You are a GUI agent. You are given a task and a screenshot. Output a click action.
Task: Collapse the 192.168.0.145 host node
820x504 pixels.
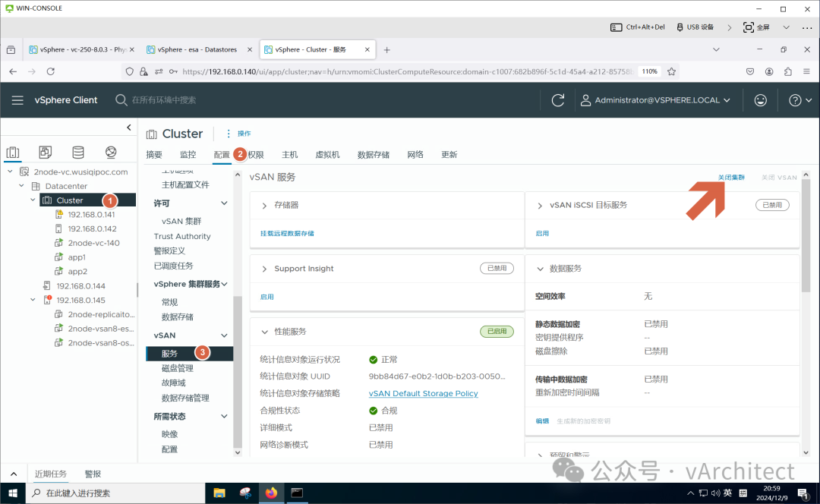coord(33,300)
